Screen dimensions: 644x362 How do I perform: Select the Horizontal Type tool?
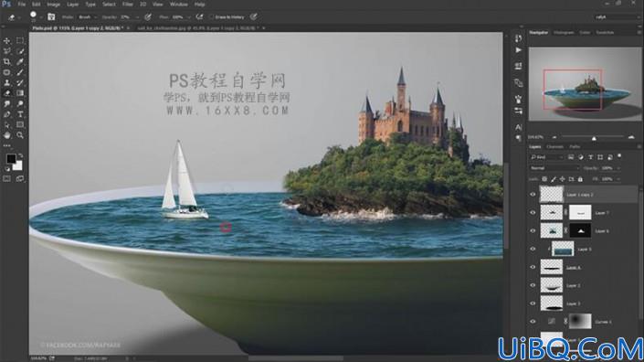coord(20,114)
